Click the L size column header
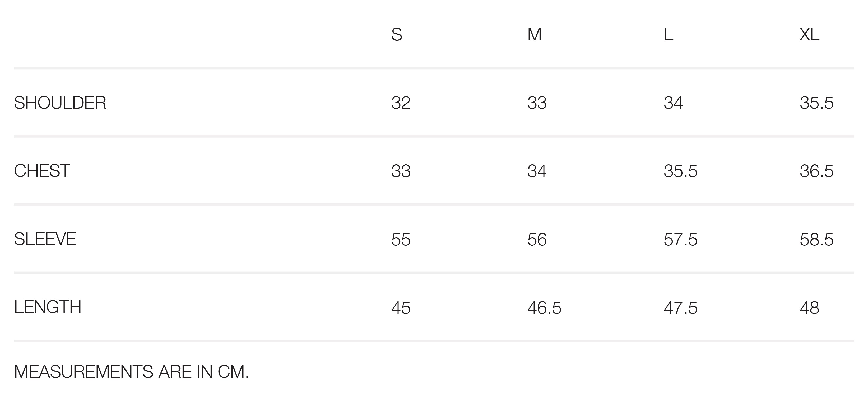 (669, 35)
